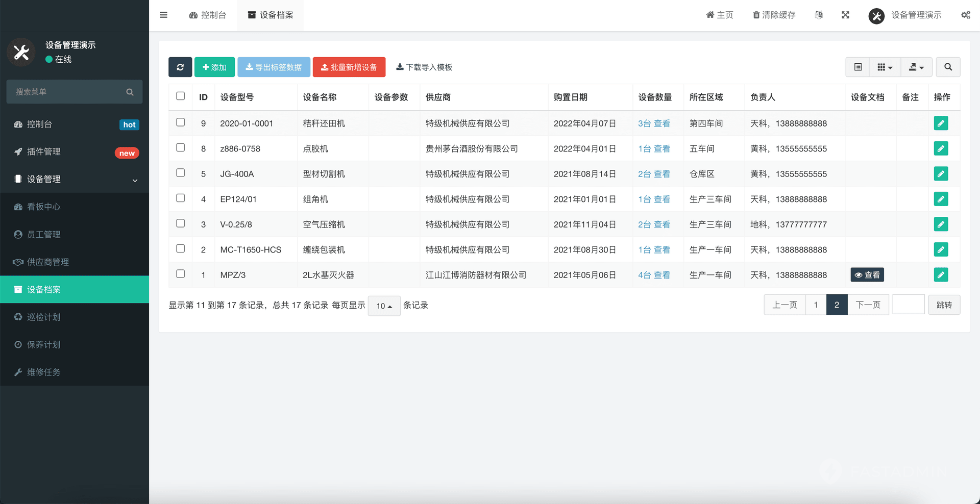View quantity 3台 for 秸秆还田机
Screen dimensions: 980x504
(654, 123)
